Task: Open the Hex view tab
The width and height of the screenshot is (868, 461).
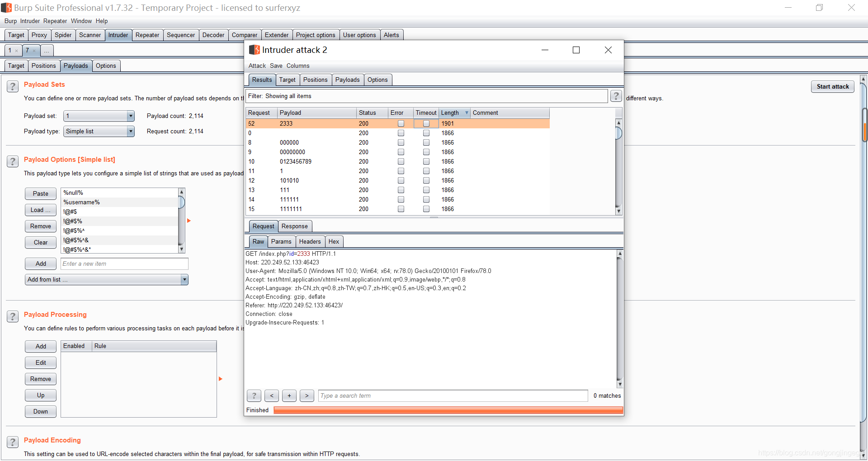Action: click(334, 241)
